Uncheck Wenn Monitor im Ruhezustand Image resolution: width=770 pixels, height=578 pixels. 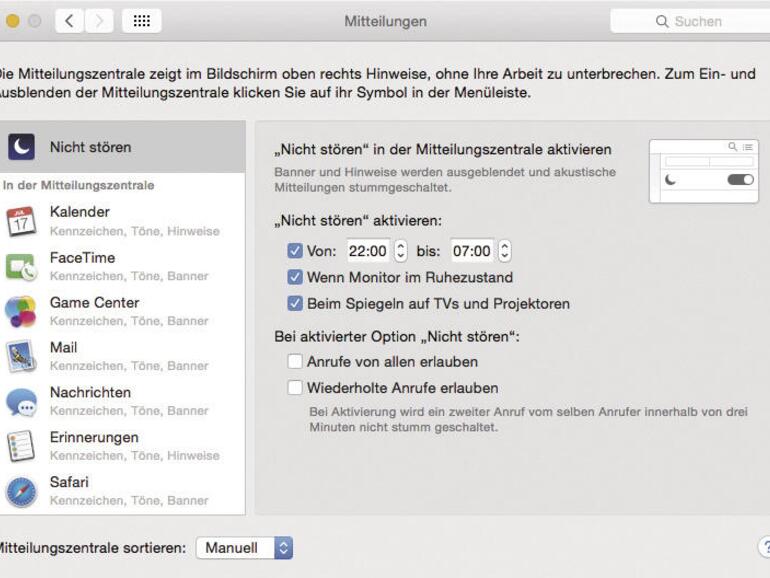[295, 277]
